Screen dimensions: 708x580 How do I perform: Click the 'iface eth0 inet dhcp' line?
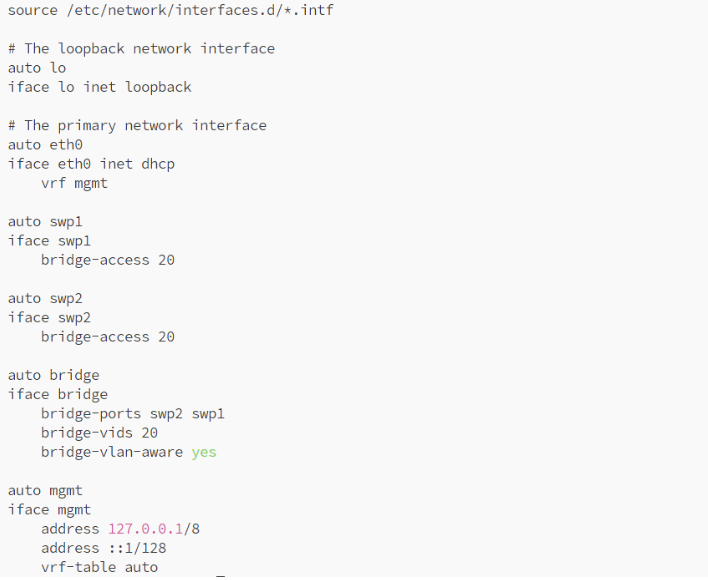[92, 164]
